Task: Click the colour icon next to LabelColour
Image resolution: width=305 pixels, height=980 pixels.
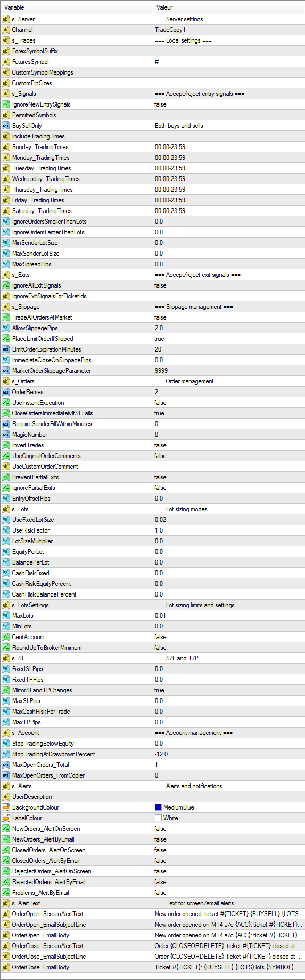Action: point(6,818)
